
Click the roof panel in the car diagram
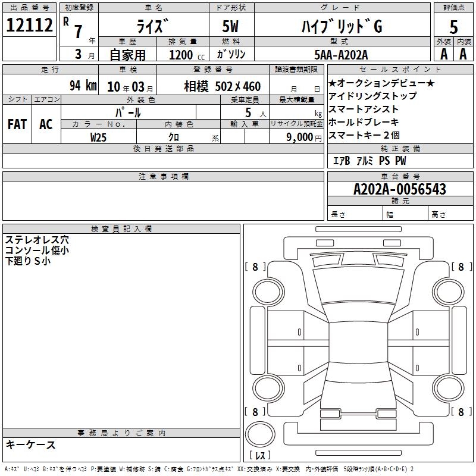tap(358, 343)
